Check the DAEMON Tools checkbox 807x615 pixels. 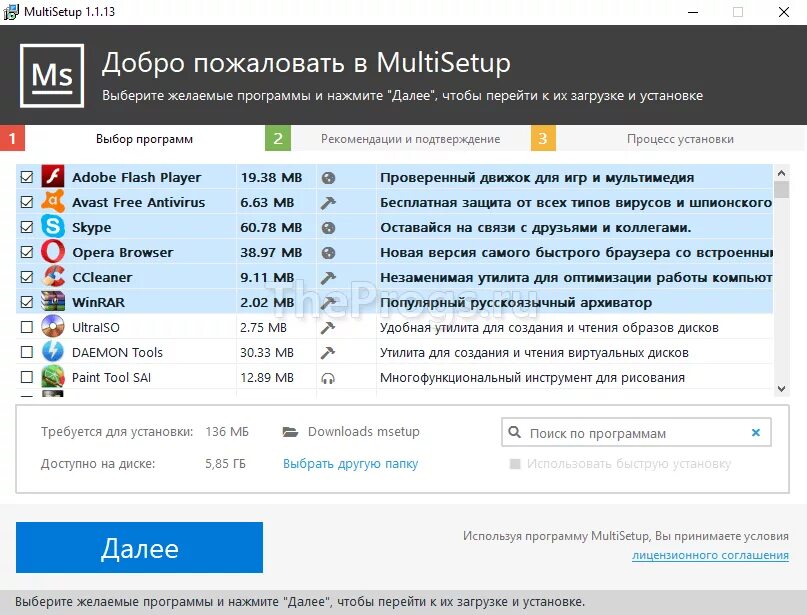(x=27, y=352)
